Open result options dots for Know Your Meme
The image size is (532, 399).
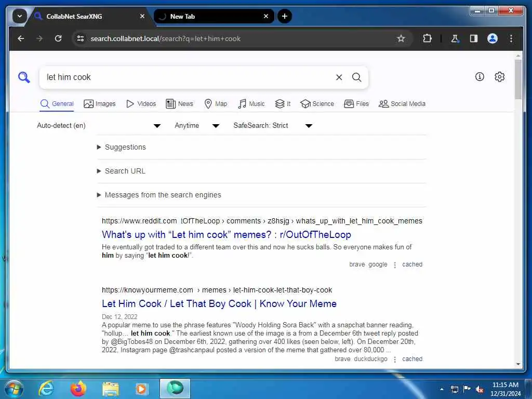395,360
